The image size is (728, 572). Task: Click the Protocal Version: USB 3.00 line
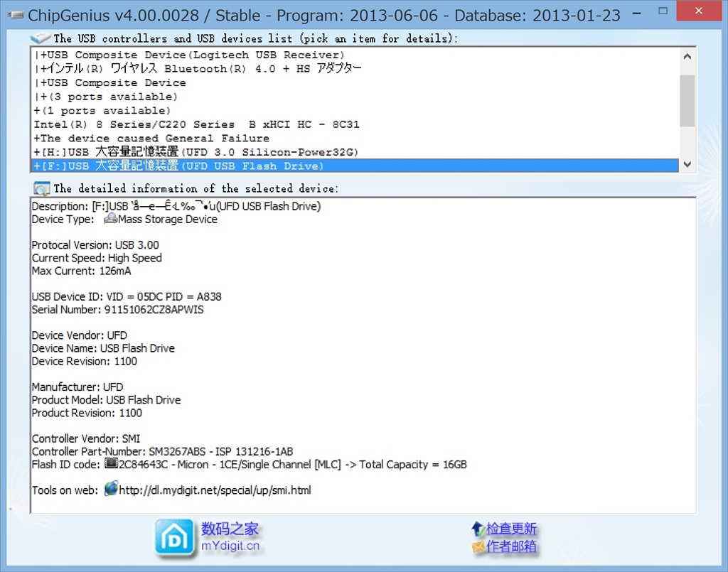[x=95, y=245]
